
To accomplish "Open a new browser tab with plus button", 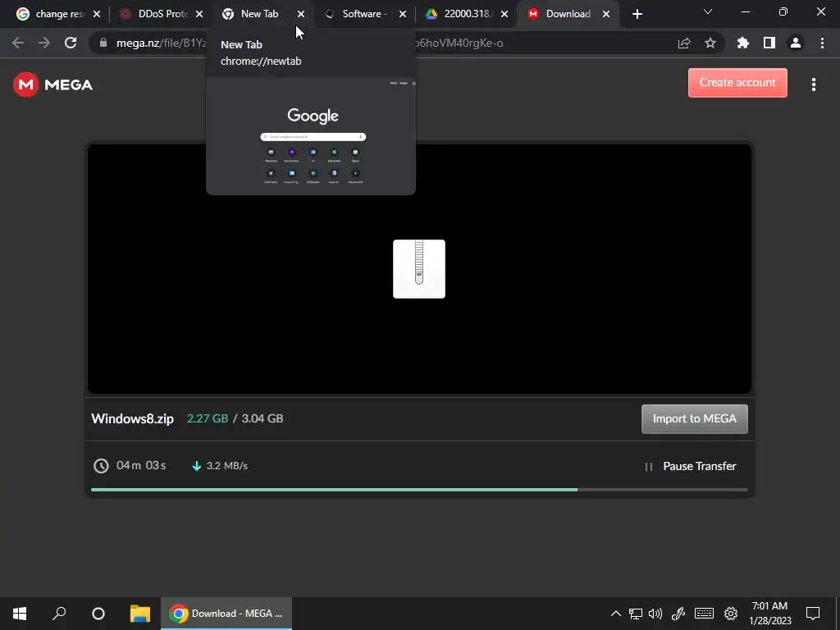I will [x=637, y=15].
